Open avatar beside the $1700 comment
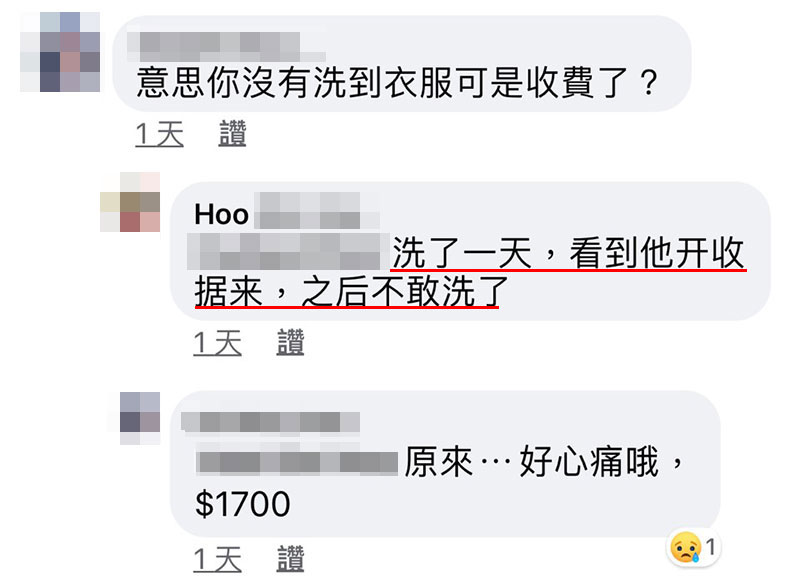800x585 pixels. (140, 418)
